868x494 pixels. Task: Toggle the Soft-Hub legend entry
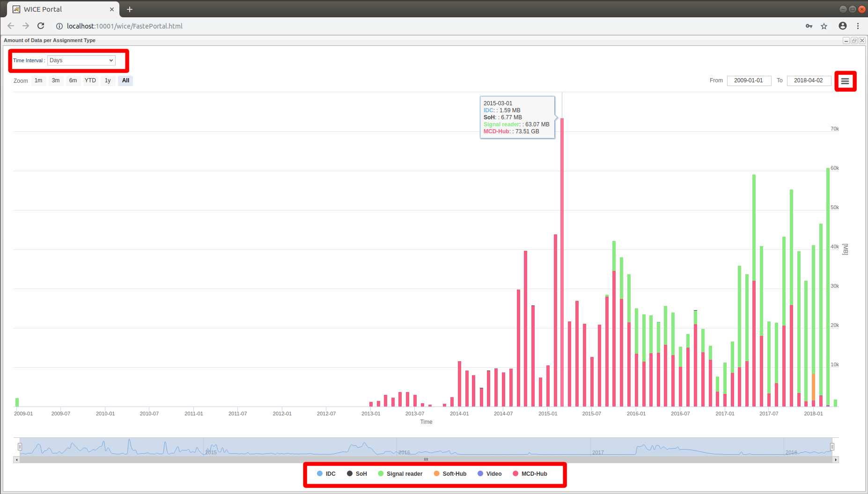[450, 474]
